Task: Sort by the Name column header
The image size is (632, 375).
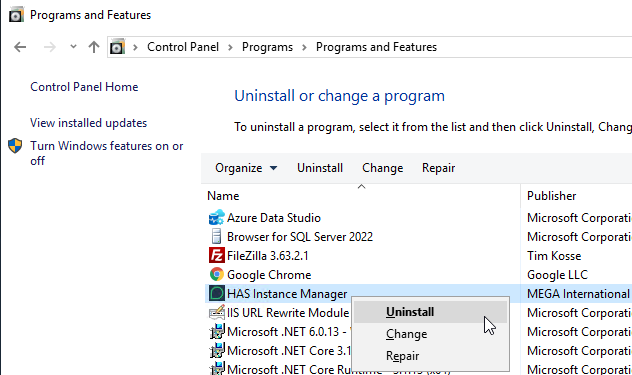Action: click(223, 196)
